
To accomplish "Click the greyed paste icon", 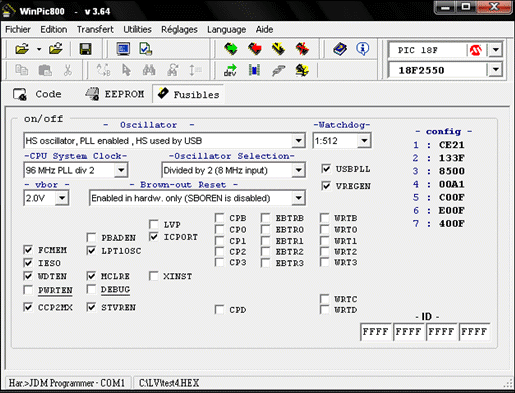I will (x=45, y=70).
